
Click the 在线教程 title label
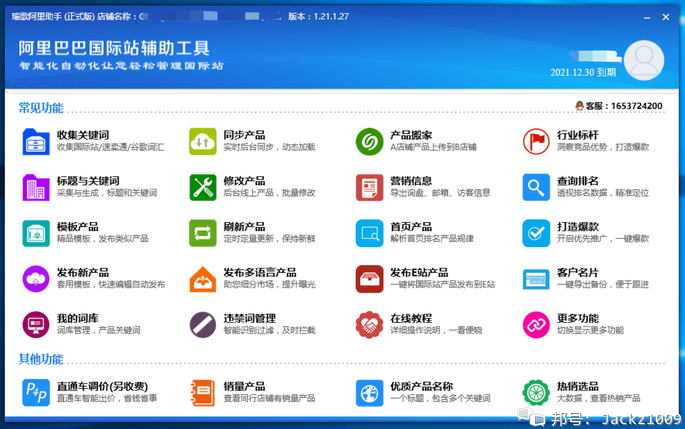click(411, 318)
